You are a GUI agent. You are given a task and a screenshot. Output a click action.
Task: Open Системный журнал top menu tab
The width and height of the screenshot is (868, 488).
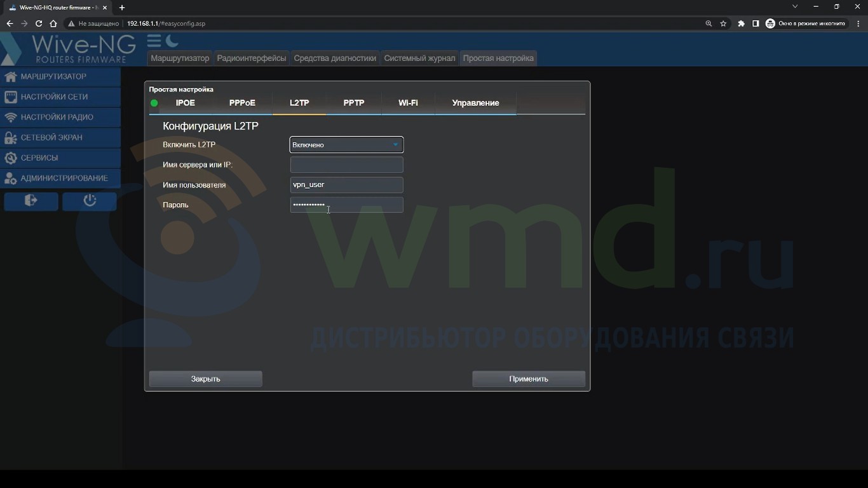click(419, 58)
